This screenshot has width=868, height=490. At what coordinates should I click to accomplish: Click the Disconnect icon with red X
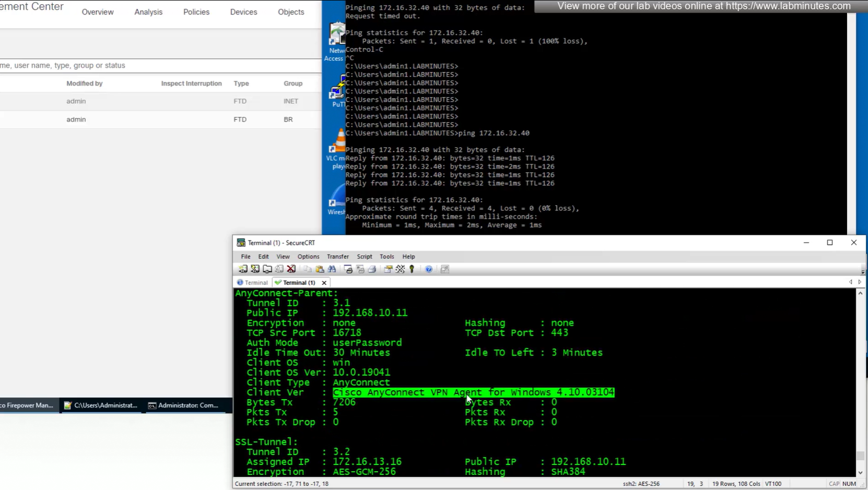pyautogui.click(x=291, y=269)
